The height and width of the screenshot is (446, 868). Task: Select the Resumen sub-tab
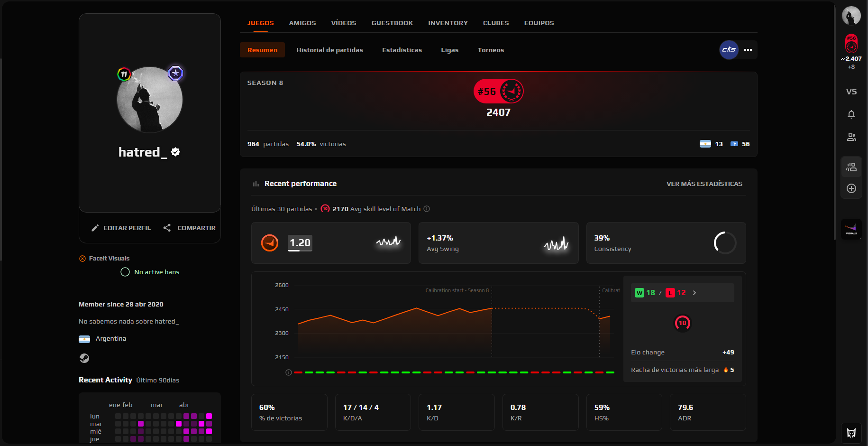262,50
